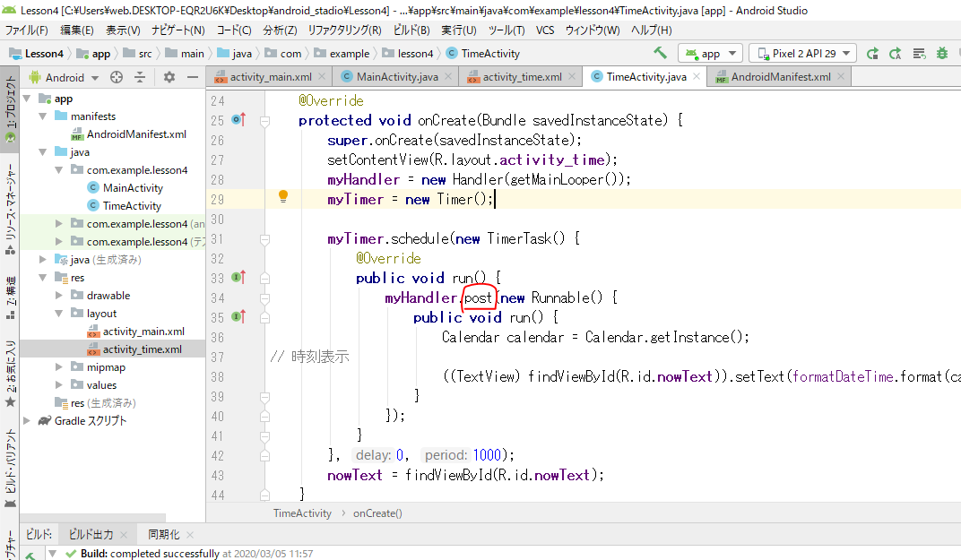Expand the values folder
The height and width of the screenshot is (560, 961).
[x=59, y=384]
